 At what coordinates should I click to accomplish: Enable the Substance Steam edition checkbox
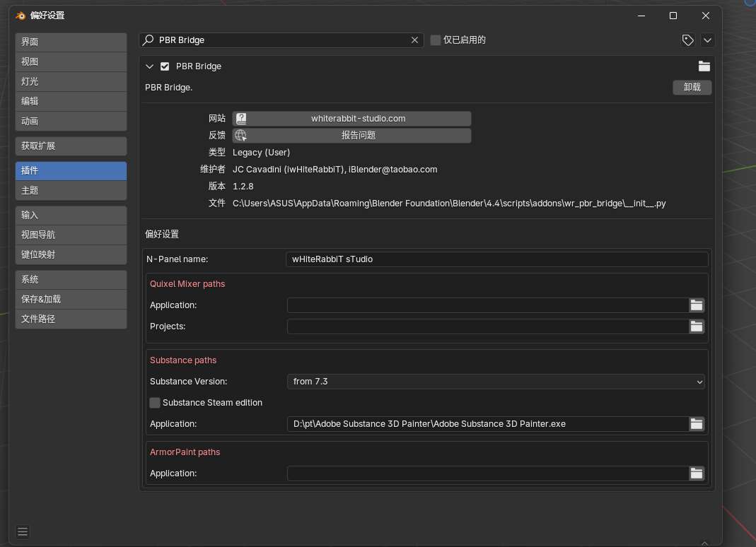155,402
